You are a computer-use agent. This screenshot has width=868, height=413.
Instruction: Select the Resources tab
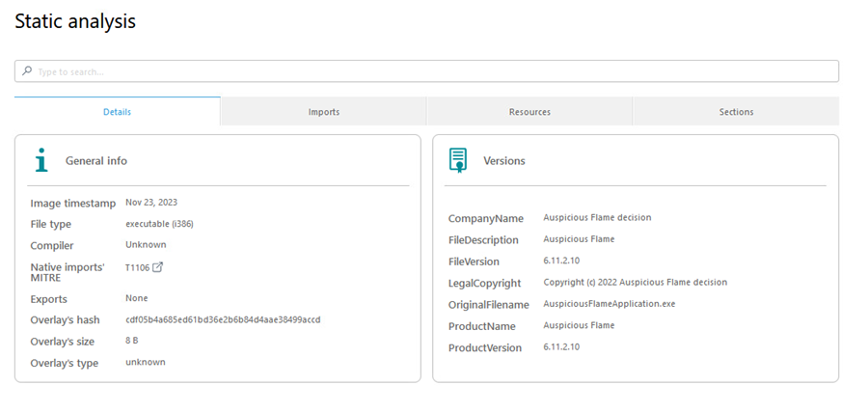(x=529, y=112)
